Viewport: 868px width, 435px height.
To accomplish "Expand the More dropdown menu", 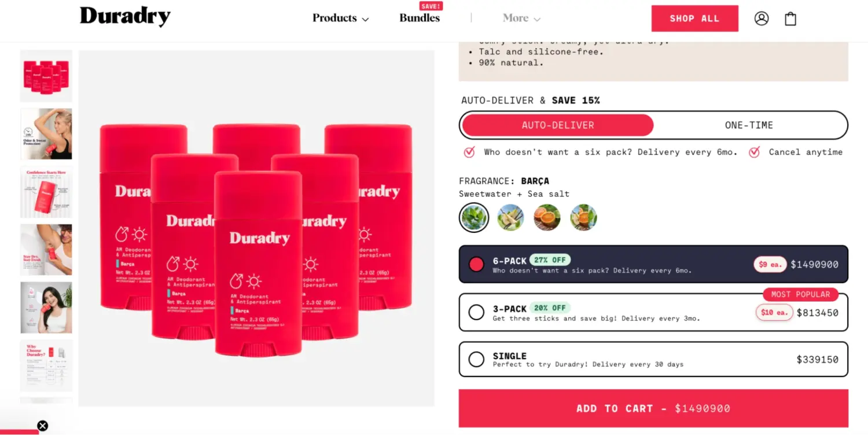I will point(521,19).
